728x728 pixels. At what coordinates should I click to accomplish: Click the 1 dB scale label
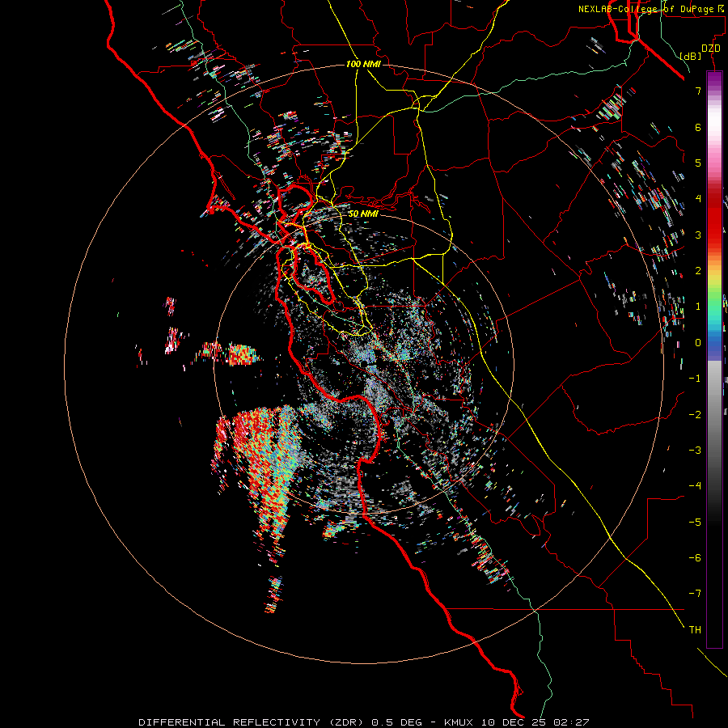click(698, 307)
